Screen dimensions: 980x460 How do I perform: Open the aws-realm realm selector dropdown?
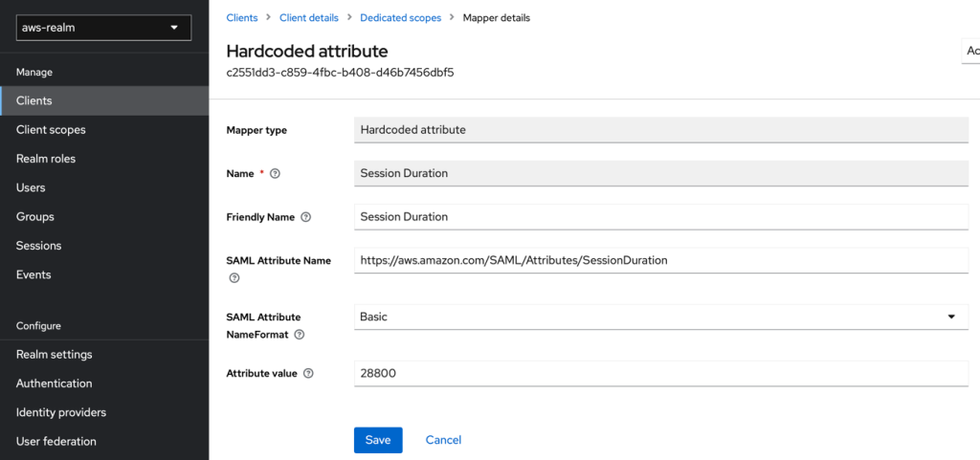coord(104,28)
